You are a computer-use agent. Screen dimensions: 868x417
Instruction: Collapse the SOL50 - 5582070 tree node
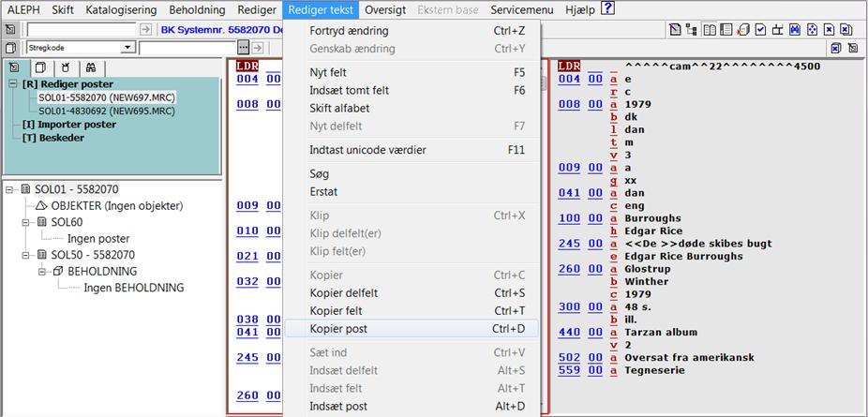[x=27, y=254]
